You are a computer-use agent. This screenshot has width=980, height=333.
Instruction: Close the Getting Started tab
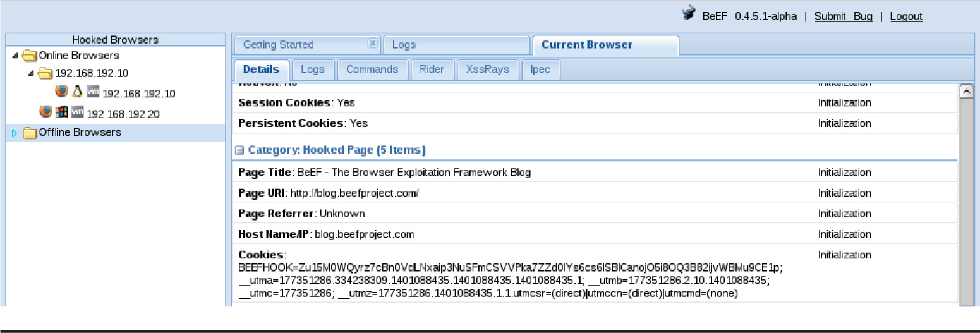coord(373,44)
